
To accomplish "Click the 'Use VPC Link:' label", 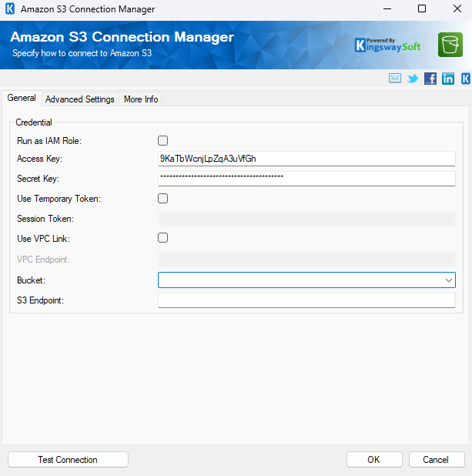I will 43,239.
